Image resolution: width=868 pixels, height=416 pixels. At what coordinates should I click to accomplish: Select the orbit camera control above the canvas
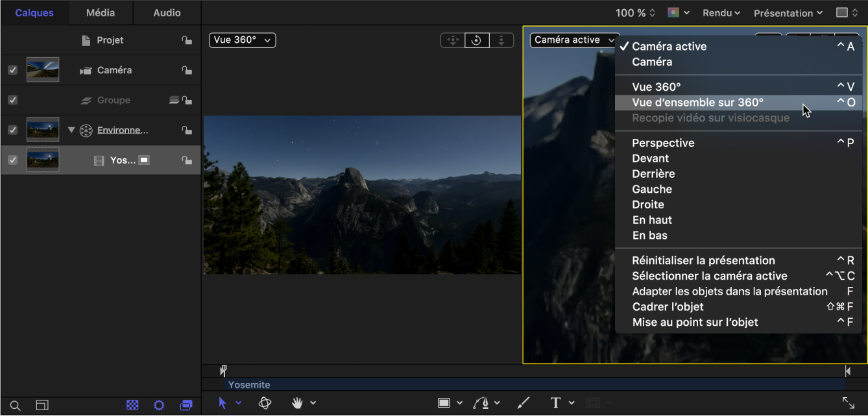pyautogui.click(x=477, y=40)
